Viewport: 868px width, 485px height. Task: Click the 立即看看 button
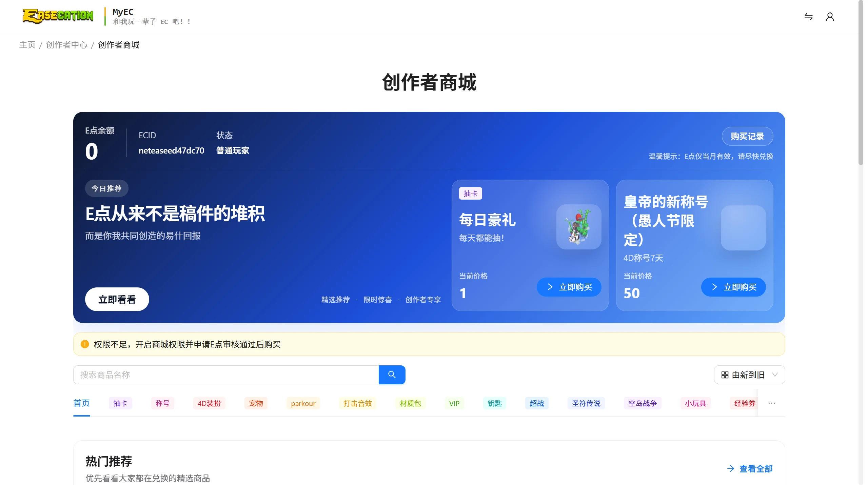click(x=117, y=299)
